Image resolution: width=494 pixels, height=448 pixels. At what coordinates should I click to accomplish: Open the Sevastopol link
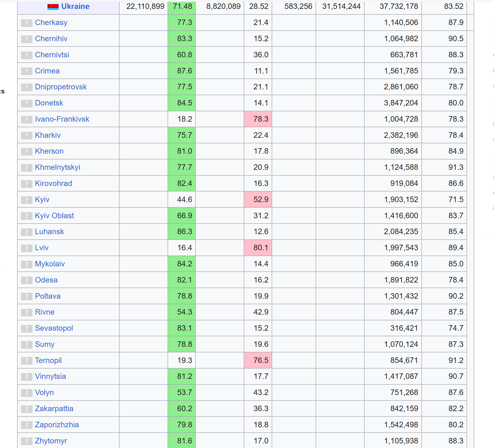(x=54, y=328)
